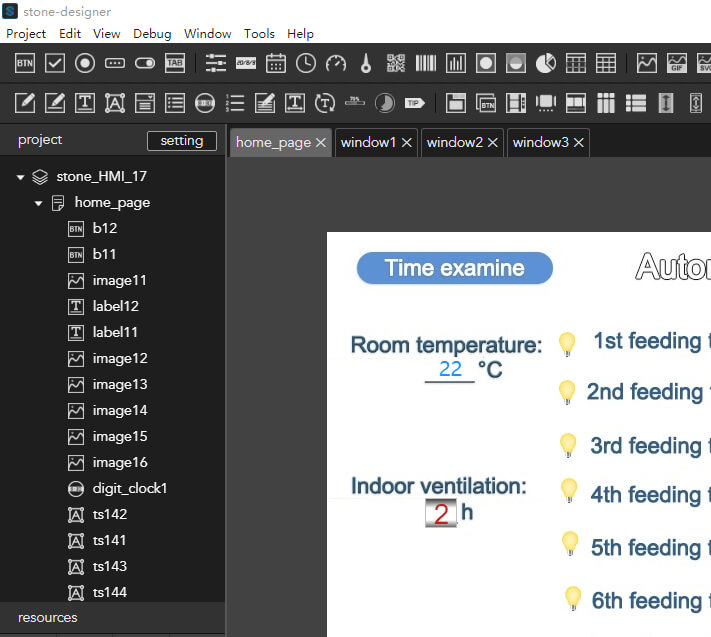711x637 pixels.
Task: Select the radio button widget tool
Action: pyautogui.click(x=85, y=63)
